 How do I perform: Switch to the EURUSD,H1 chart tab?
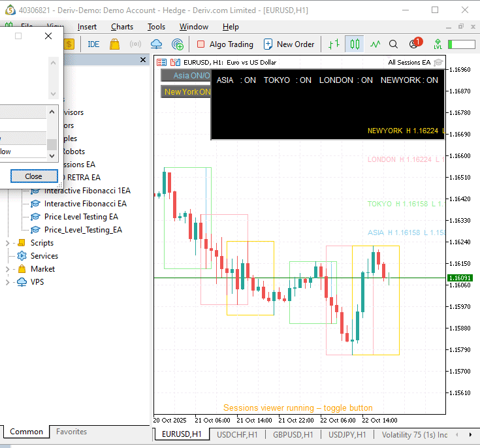coord(182,434)
